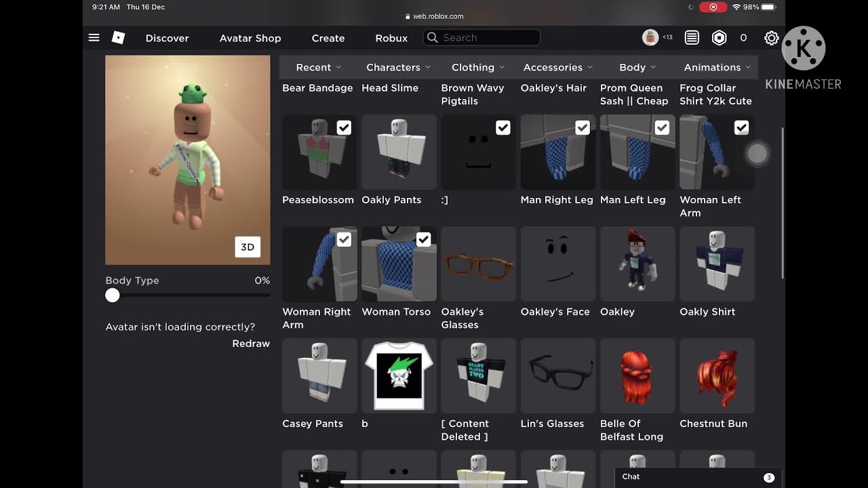
Task: Open the profile avatar icon
Action: pos(650,38)
